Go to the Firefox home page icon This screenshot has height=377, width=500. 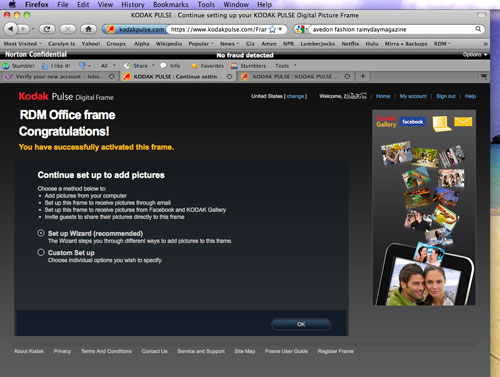click(88, 29)
